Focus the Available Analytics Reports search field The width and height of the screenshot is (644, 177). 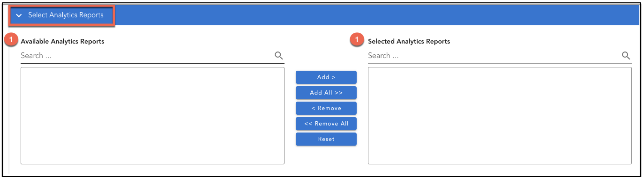tap(145, 56)
